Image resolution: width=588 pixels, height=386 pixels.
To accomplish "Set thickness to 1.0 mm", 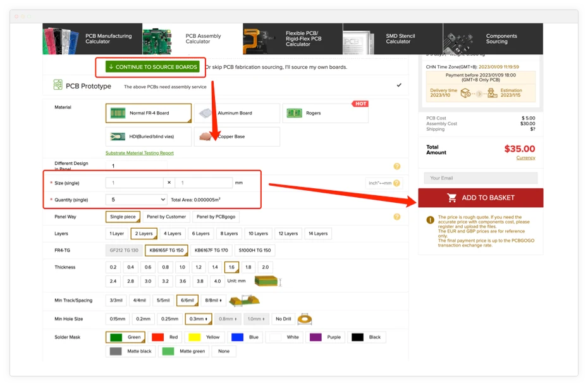I will pos(182,267).
